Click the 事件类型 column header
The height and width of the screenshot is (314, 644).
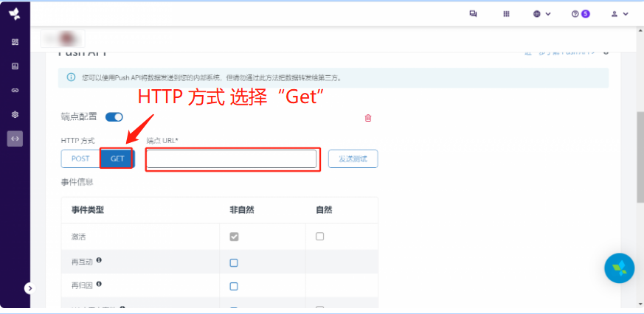tap(88, 210)
